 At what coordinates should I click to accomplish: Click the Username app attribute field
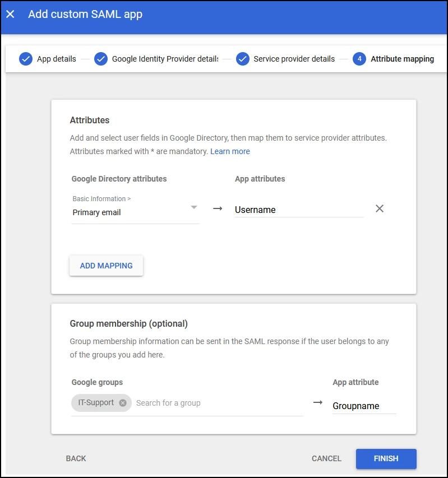tap(299, 210)
